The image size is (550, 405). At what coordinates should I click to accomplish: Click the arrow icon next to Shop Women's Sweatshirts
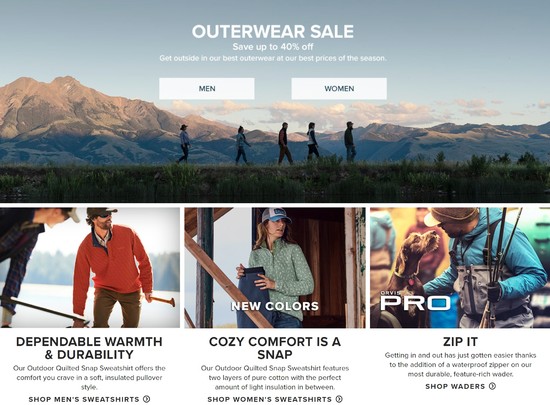tap(339, 399)
